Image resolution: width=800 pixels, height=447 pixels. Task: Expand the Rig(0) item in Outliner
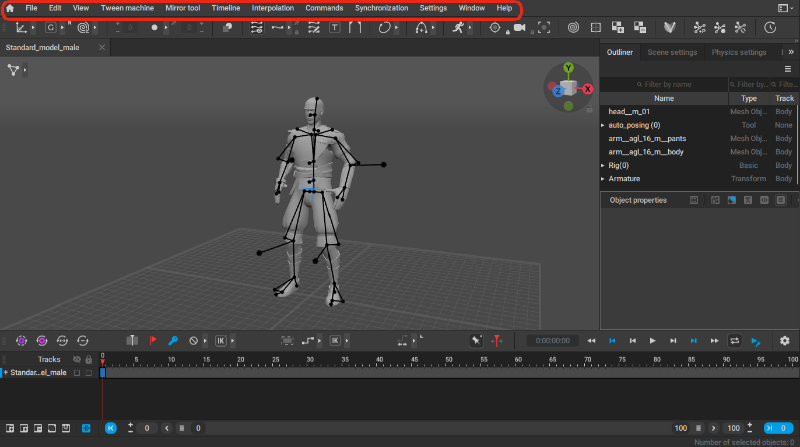point(603,165)
